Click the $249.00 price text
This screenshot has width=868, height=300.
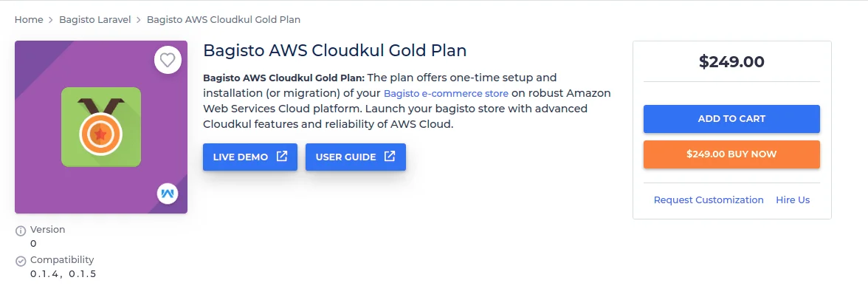(x=731, y=62)
